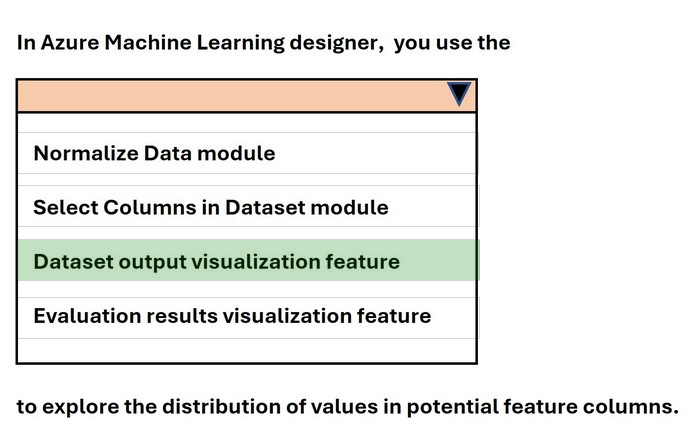Click the blank row above Normalize Data

click(x=246, y=123)
